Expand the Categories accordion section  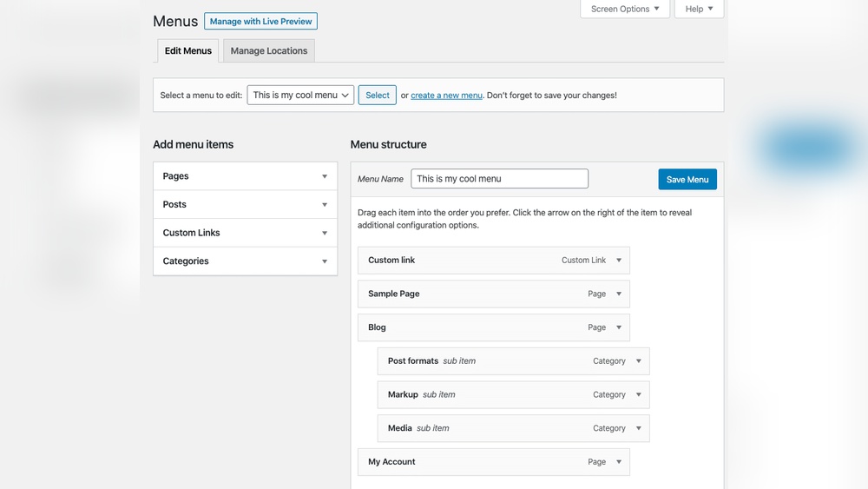[246, 261]
